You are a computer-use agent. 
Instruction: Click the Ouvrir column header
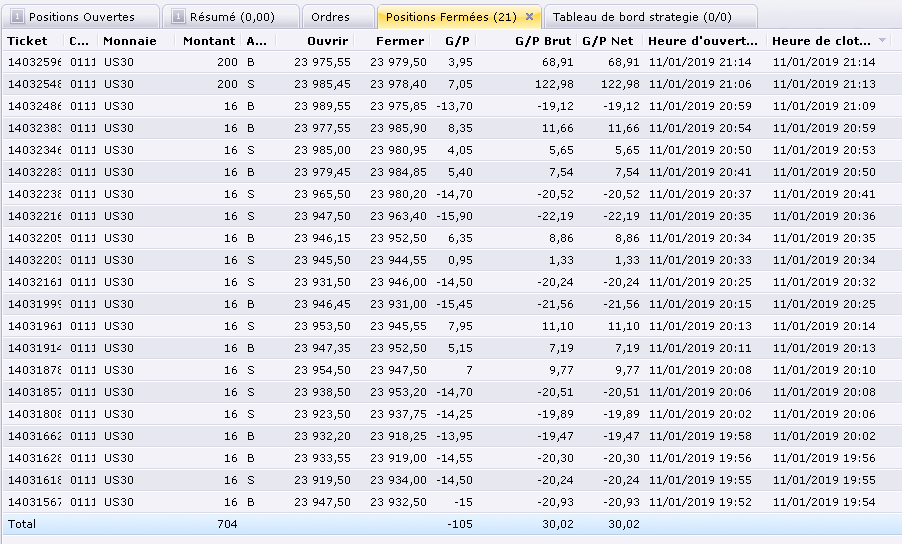(x=328, y=41)
